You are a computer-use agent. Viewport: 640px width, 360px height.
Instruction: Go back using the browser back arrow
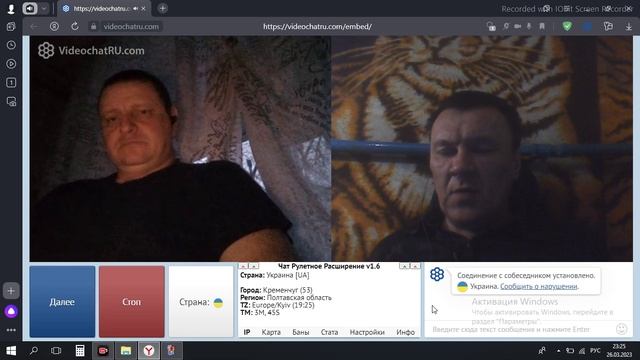point(34,27)
